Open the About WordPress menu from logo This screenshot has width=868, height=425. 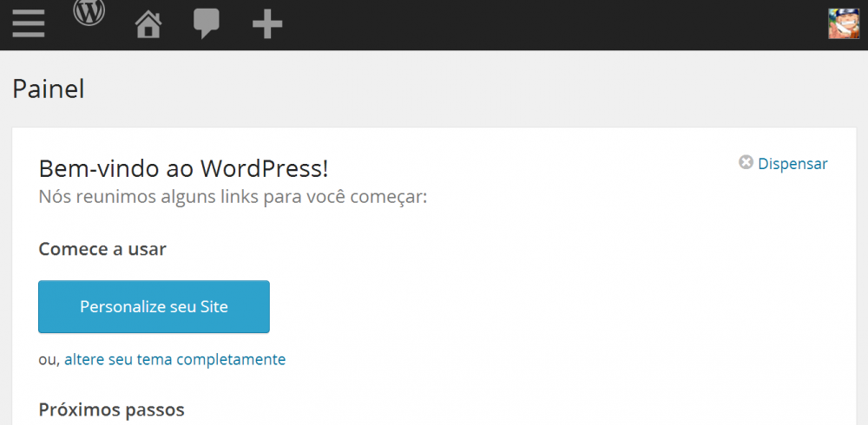tap(89, 12)
